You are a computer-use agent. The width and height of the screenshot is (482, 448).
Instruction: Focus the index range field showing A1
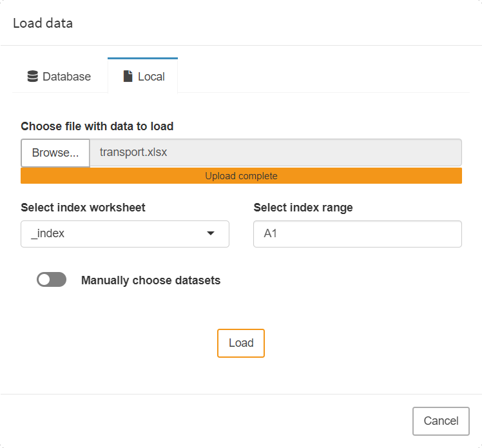click(x=357, y=234)
